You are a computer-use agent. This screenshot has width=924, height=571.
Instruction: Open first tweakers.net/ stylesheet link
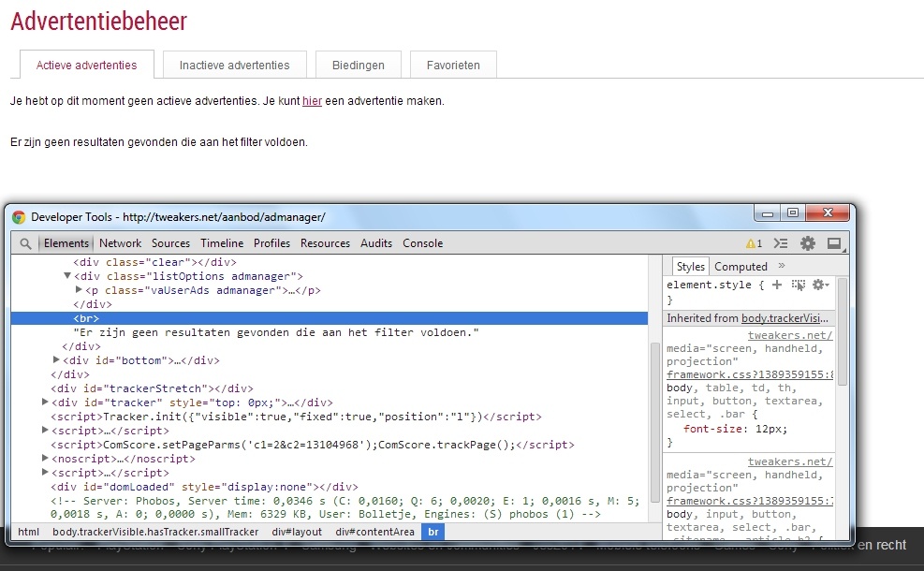pyautogui.click(x=790, y=335)
